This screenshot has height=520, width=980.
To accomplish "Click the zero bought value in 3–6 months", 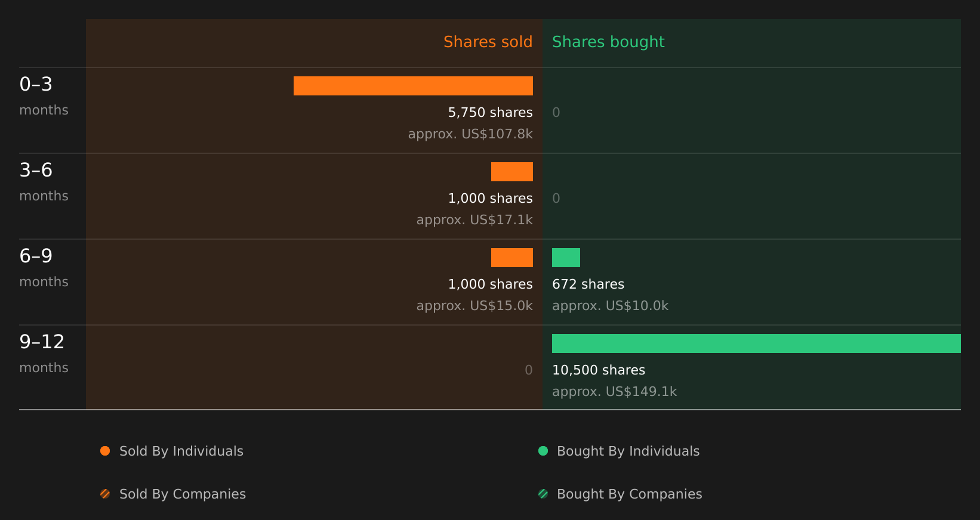I will coord(556,199).
